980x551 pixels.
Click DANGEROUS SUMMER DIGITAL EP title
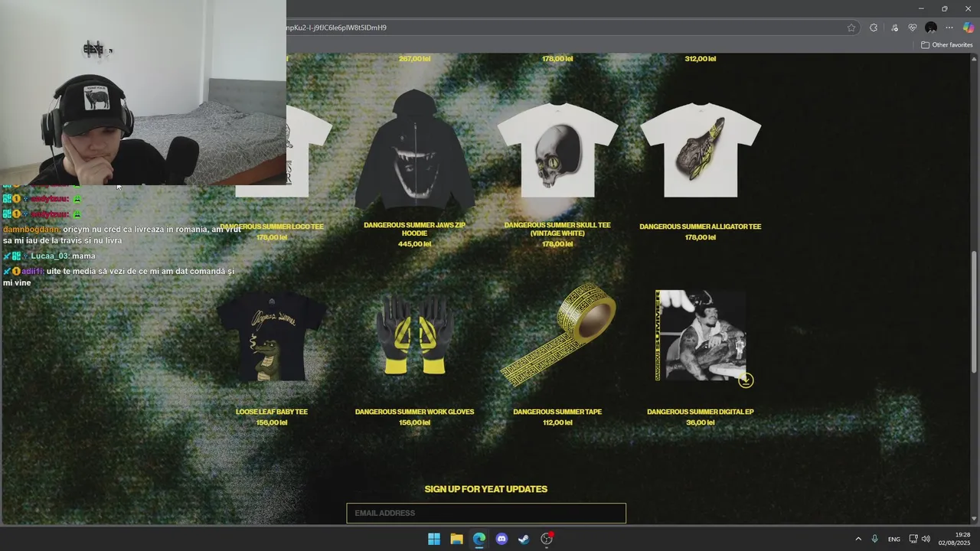click(x=701, y=412)
